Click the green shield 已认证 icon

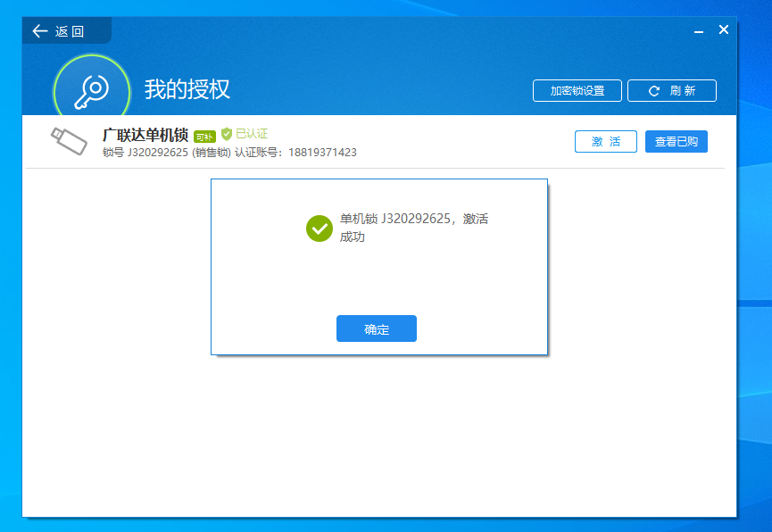click(227, 134)
